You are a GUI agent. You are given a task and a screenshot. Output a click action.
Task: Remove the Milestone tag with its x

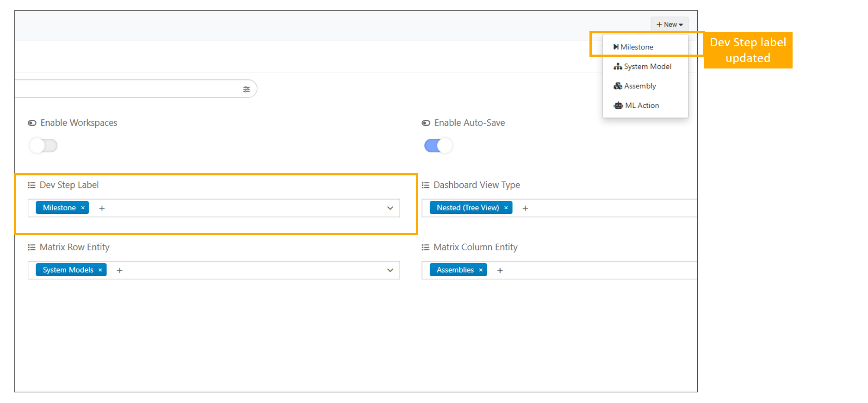(x=83, y=208)
